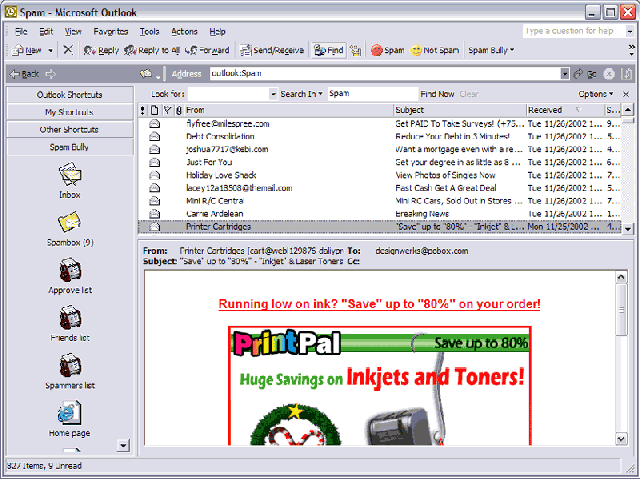Screen dimensions: 640x479
Task: Open the Spam Bully dropdown menu
Action: pos(491,50)
